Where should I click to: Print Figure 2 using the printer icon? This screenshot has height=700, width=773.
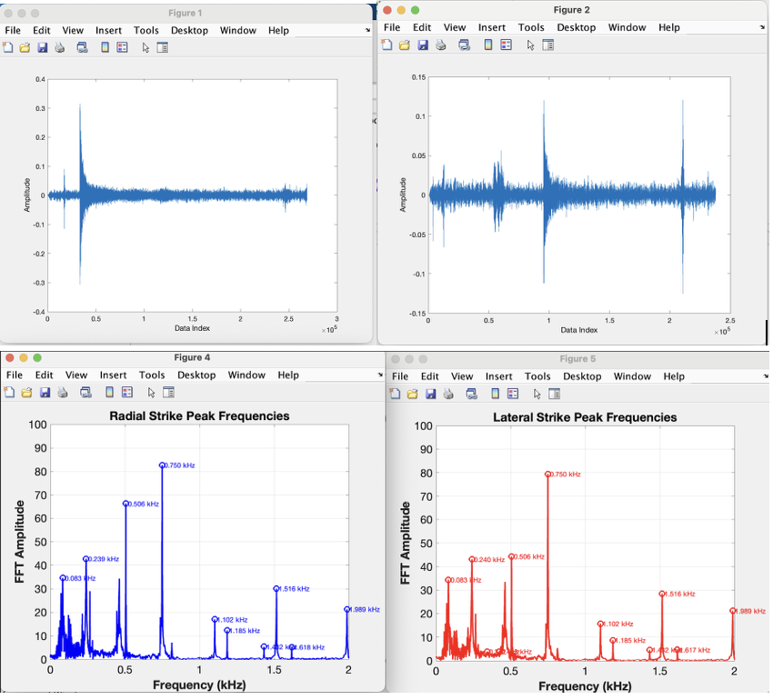pos(441,45)
